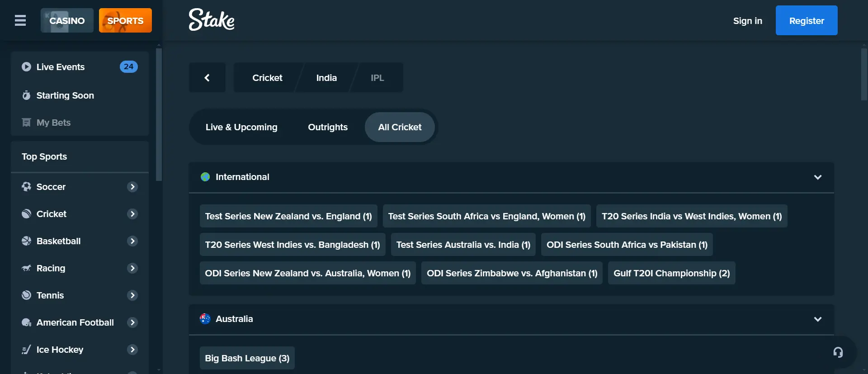This screenshot has height=374, width=868.
Task: Open T20 Series India vs West Indies, Women
Action: [692, 216]
